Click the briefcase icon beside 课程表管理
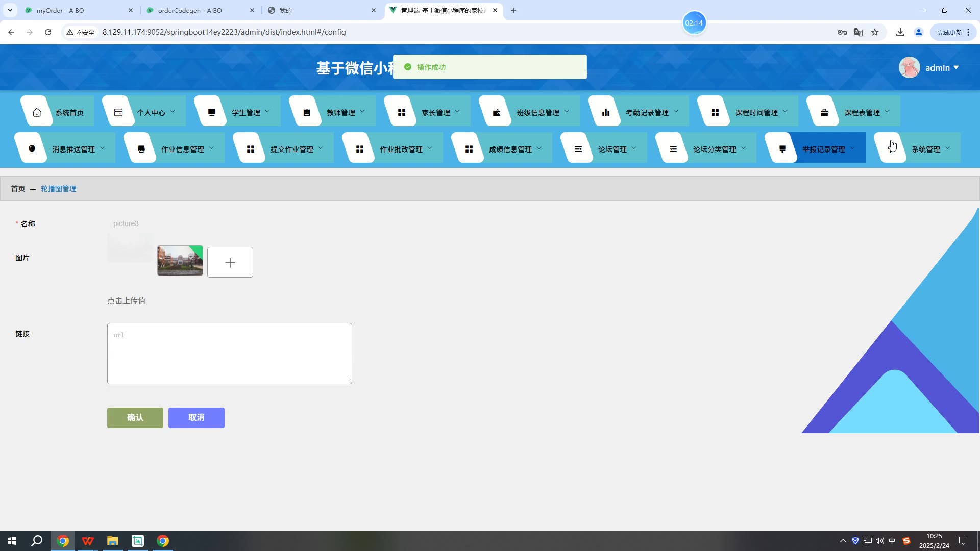The height and width of the screenshot is (551, 980). (824, 112)
